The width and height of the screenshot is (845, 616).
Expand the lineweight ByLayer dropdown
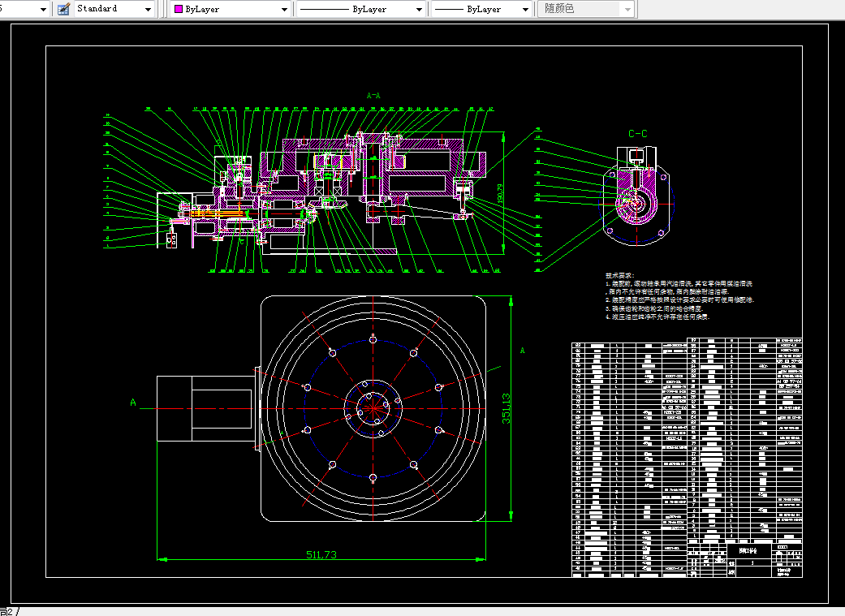tap(525, 9)
